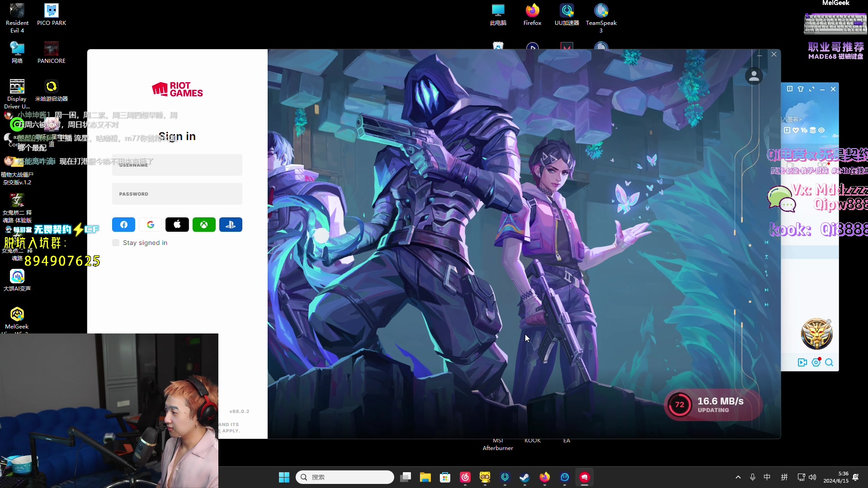Open File Explorer from the taskbar
The height and width of the screenshot is (488, 868).
[x=425, y=477]
